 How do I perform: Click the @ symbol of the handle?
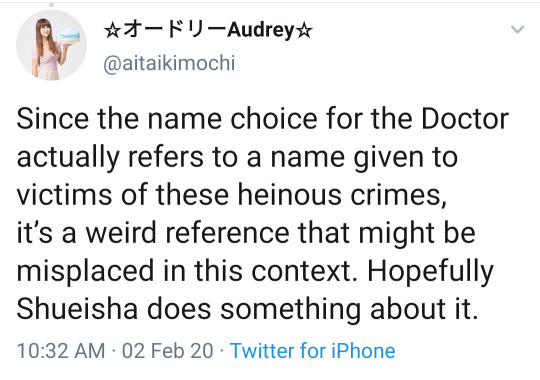tap(112, 64)
